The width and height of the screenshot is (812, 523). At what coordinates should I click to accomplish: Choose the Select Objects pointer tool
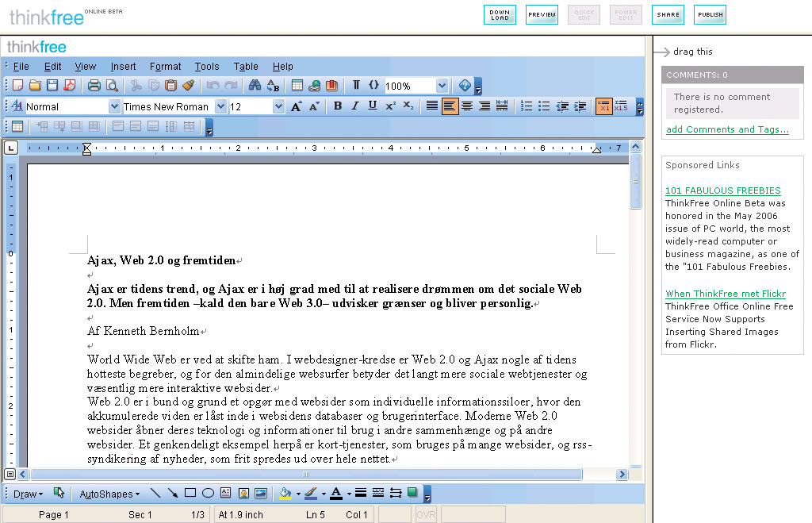(x=59, y=493)
